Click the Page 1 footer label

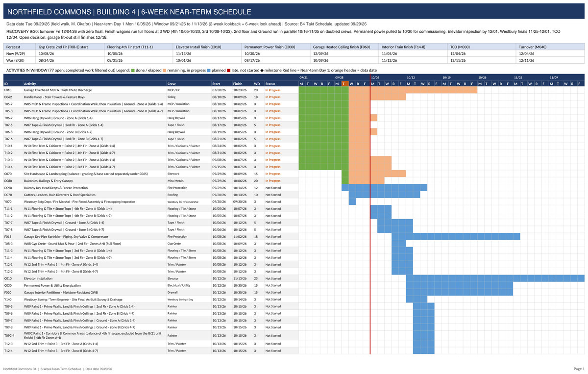(579, 369)
